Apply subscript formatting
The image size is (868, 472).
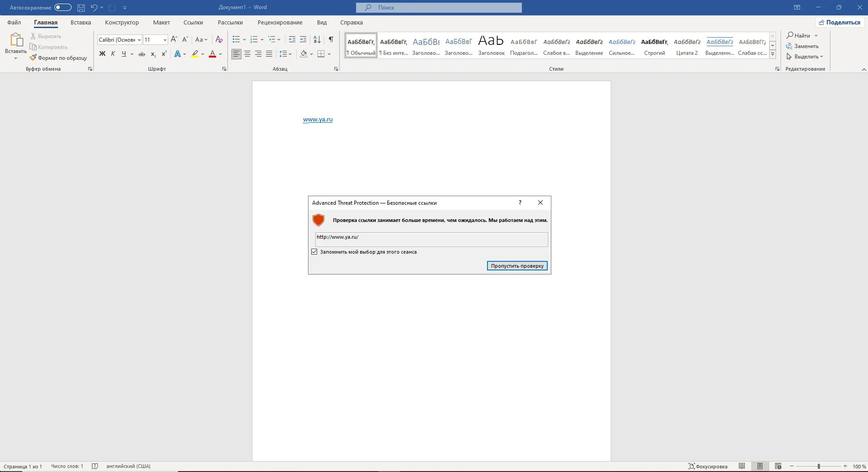(153, 54)
